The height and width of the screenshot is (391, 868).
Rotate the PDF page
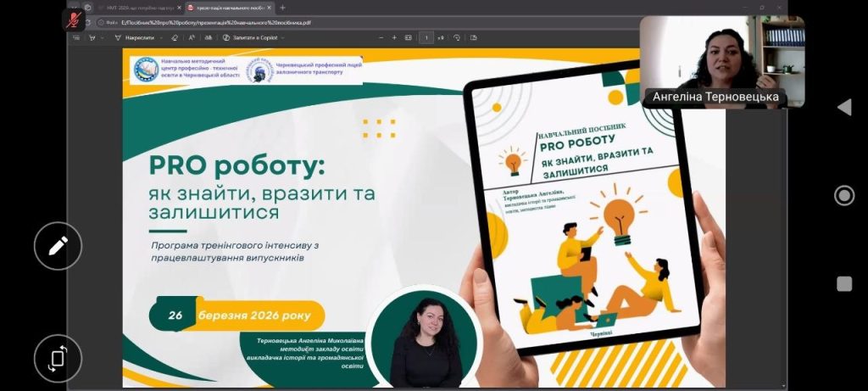[x=457, y=37]
